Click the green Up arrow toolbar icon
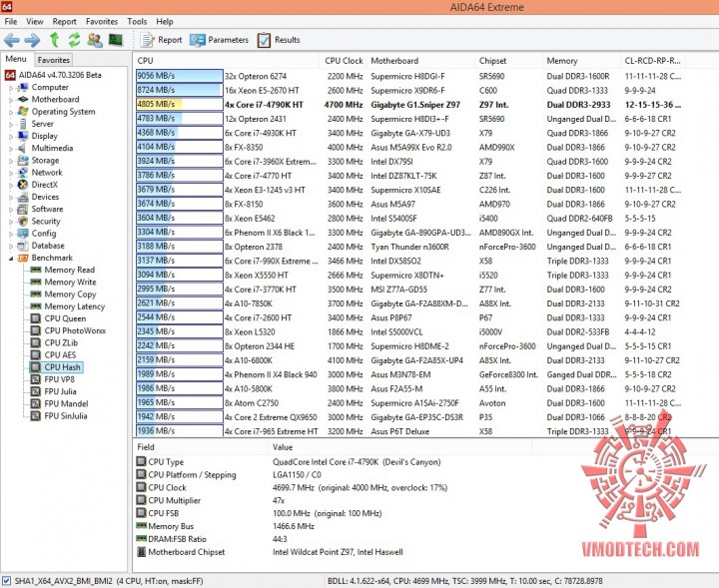Viewport: 719px width, 588px height. tap(54, 40)
